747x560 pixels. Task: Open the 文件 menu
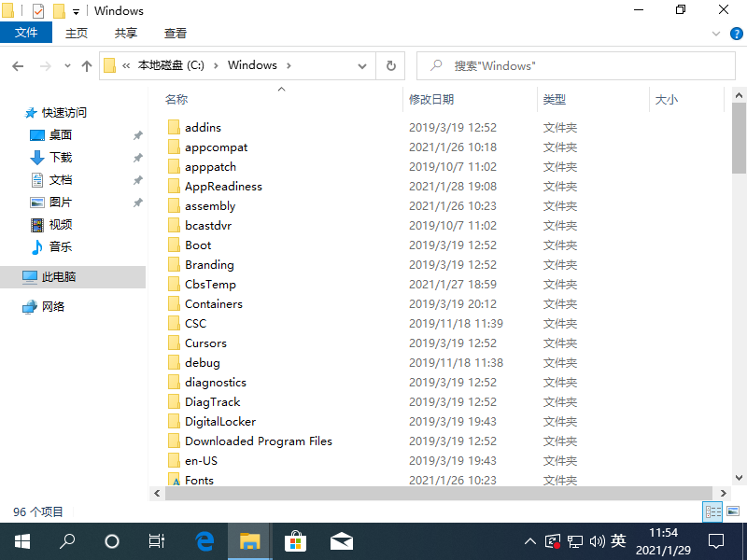(x=26, y=32)
